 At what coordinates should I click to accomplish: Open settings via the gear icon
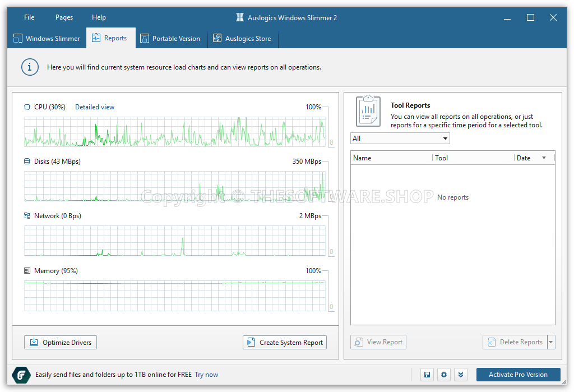(444, 375)
